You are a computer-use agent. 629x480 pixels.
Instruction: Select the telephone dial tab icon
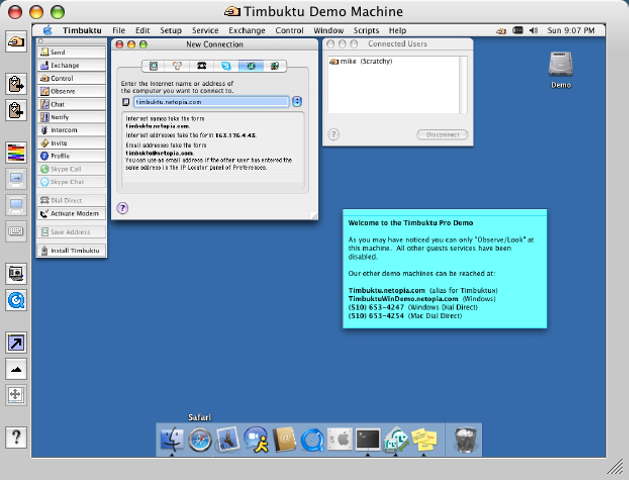[201, 66]
